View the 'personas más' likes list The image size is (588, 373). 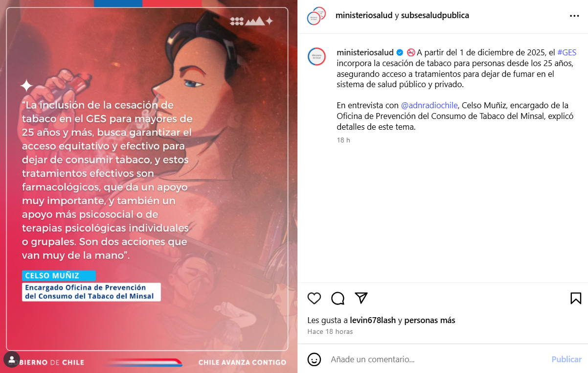(430, 321)
